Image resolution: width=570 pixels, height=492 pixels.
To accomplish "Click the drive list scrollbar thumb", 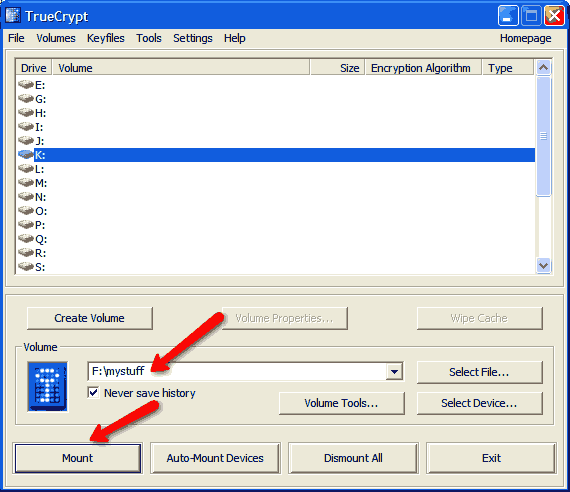I will (x=543, y=136).
